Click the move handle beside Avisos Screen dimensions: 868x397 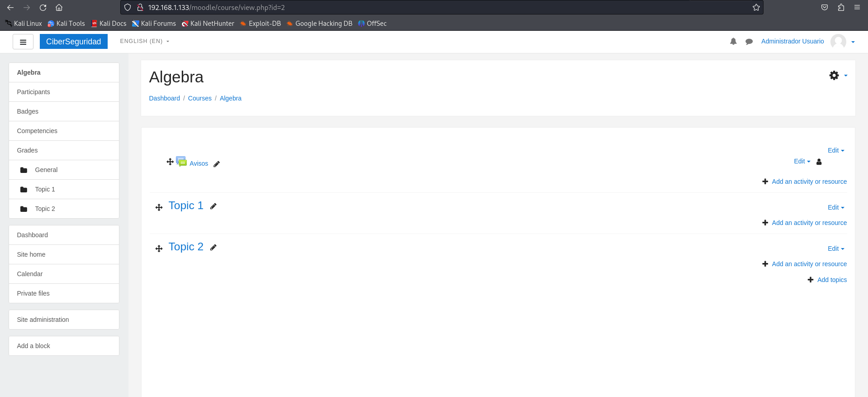coord(170,162)
